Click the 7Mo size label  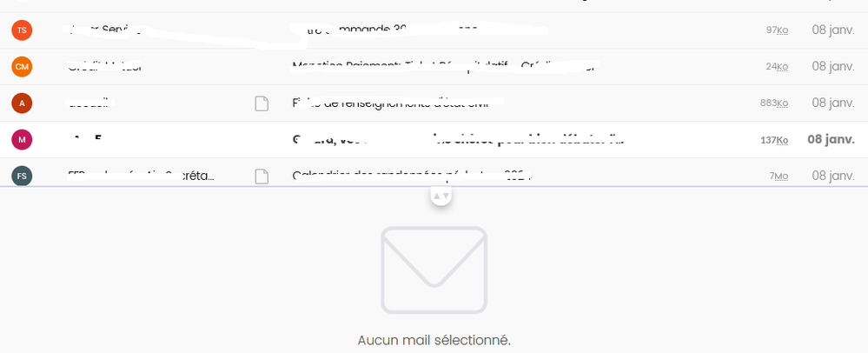point(779,176)
